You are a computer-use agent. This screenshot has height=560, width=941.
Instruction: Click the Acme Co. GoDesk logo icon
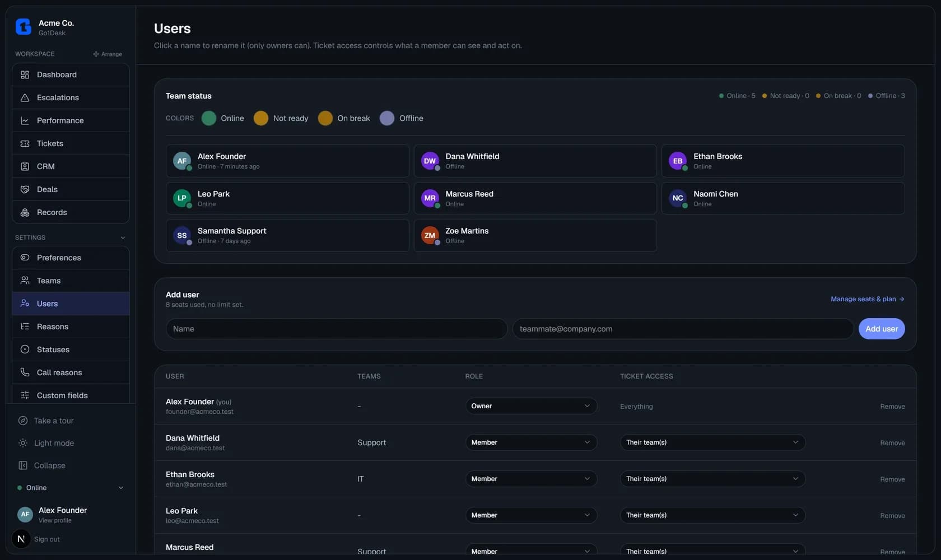[24, 27]
